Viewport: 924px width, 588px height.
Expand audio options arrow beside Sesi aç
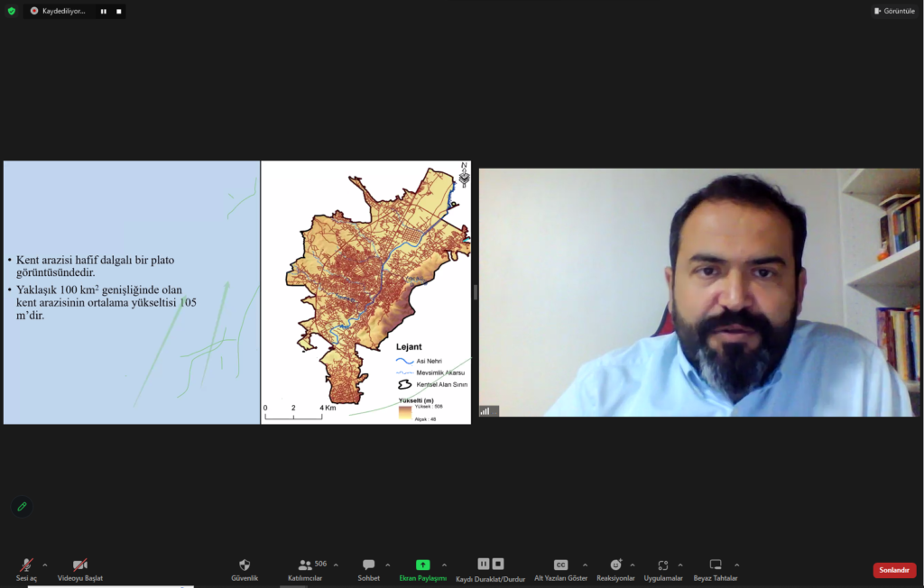pyautogui.click(x=45, y=565)
